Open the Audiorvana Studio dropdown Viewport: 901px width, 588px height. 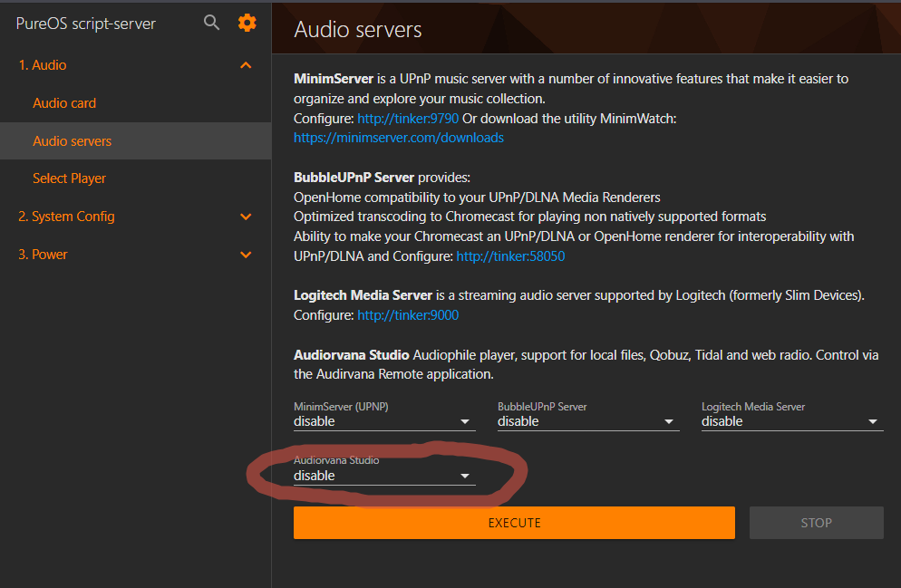point(384,476)
